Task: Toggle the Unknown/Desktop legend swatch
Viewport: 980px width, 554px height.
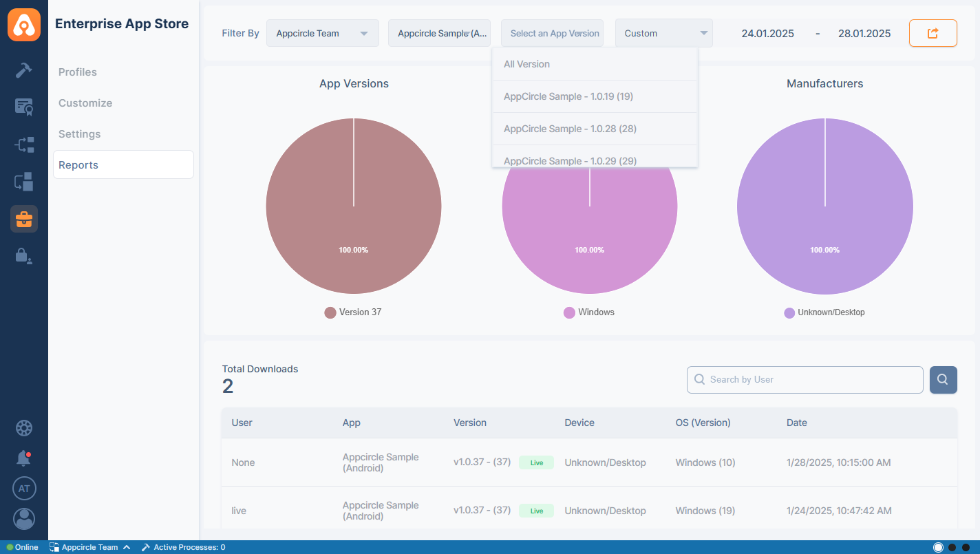Action: [x=789, y=312]
